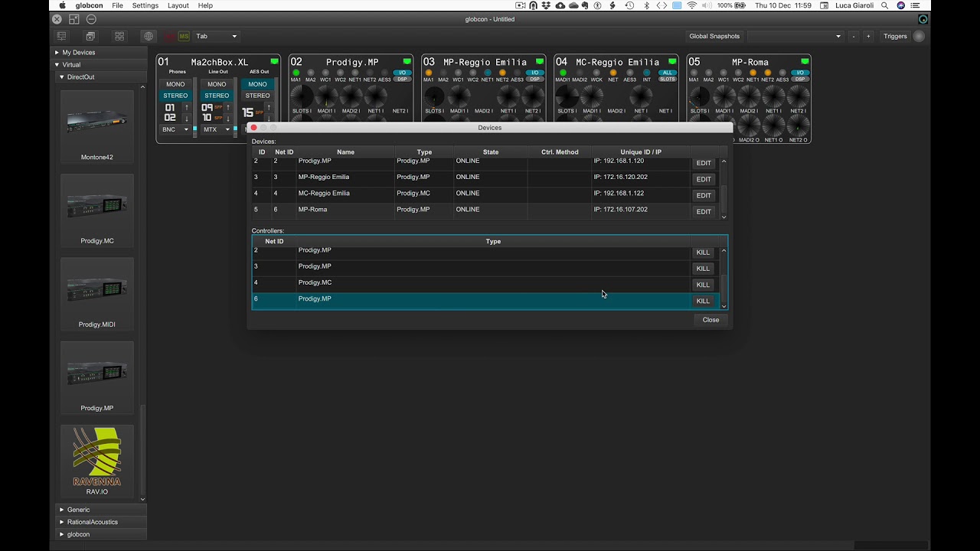
Task: Click the device list toolbar icon
Action: (x=61, y=36)
